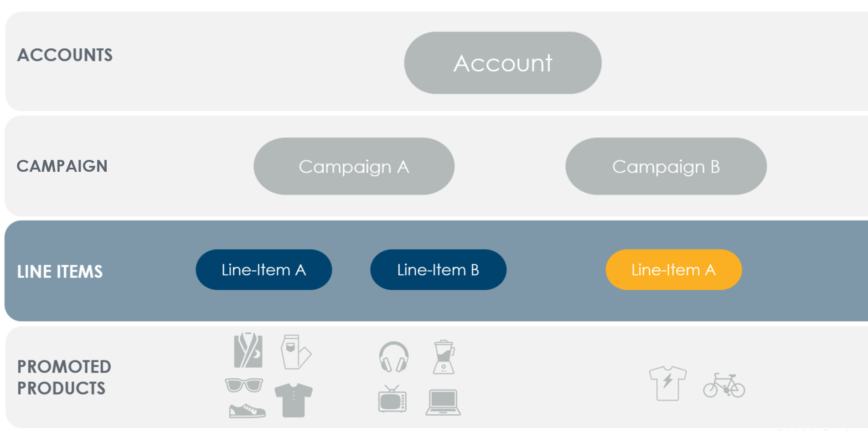Click the bathrobe product icon
Image resolution: width=868 pixels, height=431 pixels.
[x=248, y=350]
